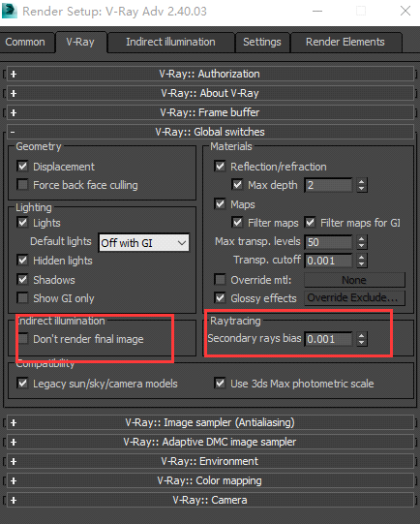Collapse the V-Ray:: Global switches rollout
This screenshot has width=420, height=524.
210,132
